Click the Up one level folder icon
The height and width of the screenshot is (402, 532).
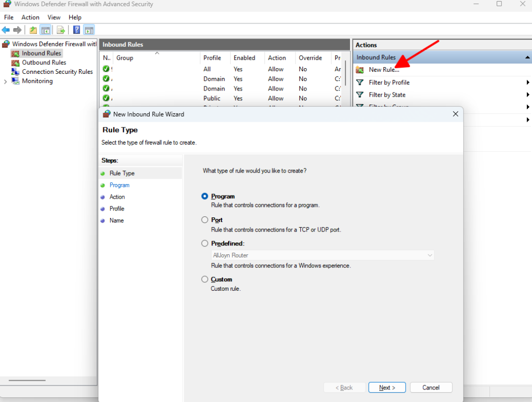tap(33, 30)
